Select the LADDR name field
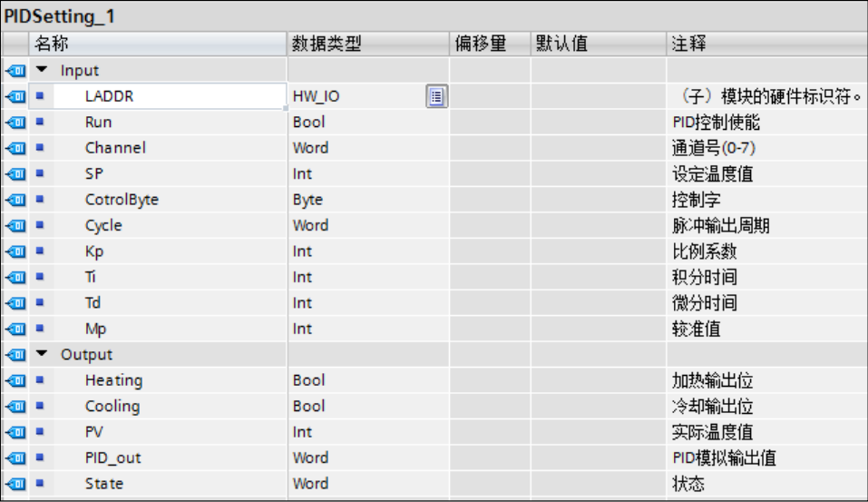This screenshot has width=868, height=502. click(x=170, y=96)
